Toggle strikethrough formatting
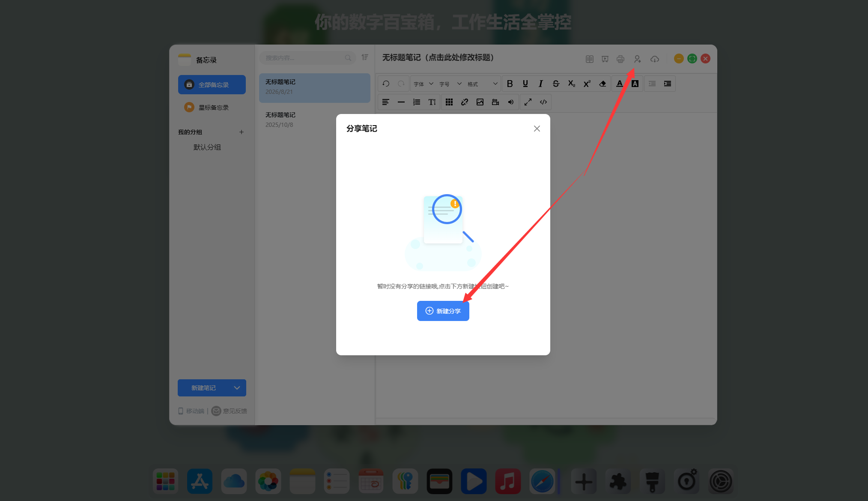 tap(556, 84)
